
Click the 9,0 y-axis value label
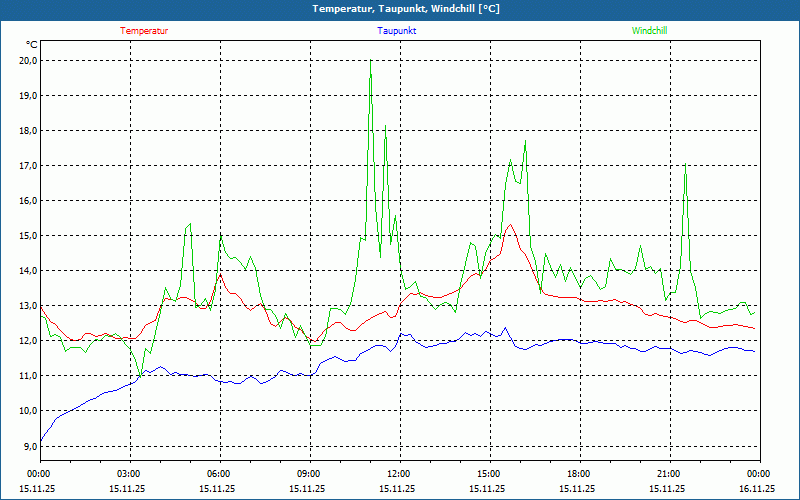pyautogui.click(x=30, y=445)
